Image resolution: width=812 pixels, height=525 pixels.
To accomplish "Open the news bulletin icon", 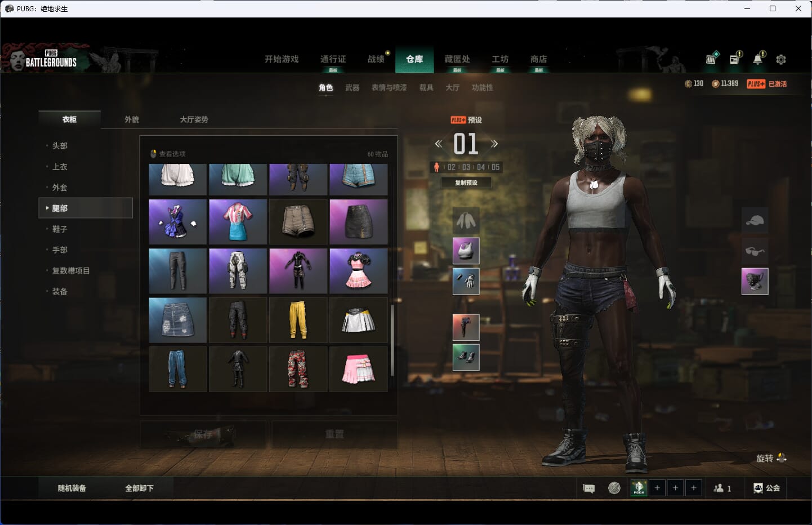I will 735,59.
